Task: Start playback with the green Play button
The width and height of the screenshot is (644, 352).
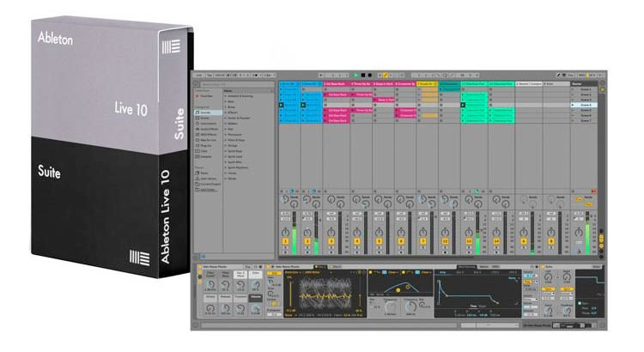Action: (356, 76)
